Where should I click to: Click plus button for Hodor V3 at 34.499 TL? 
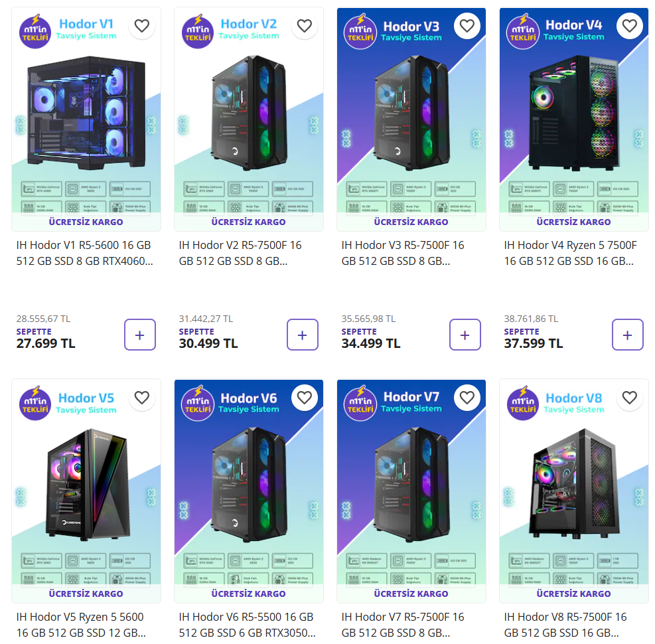click(x=465, y=335)
